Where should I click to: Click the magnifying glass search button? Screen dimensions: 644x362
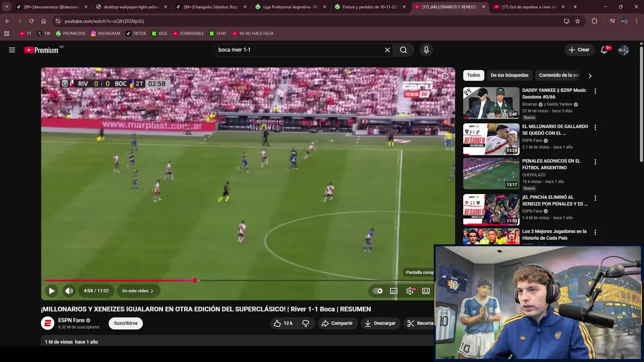click(404, 50)
